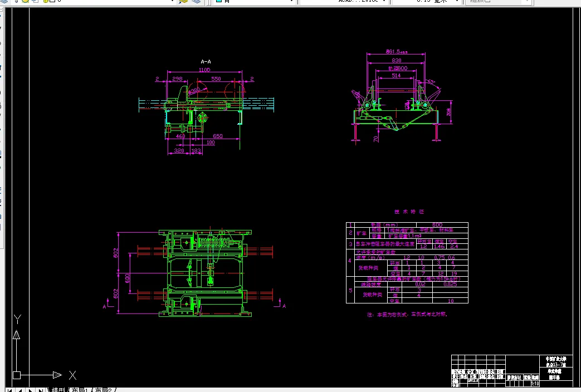Image resolution: width=581 pixels, height=392 pixels.
Task: Select the vertical 600 dimension in plan view
Action: pos(128,278)
